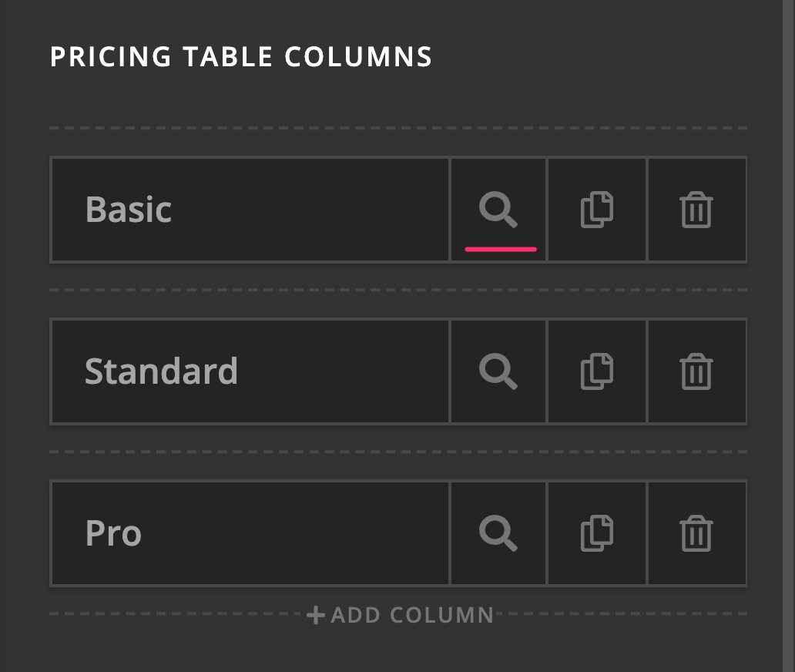Inspect the Basic column with magnifier icon
Viewport: 795px width, 672px height.
coord(498,210)
